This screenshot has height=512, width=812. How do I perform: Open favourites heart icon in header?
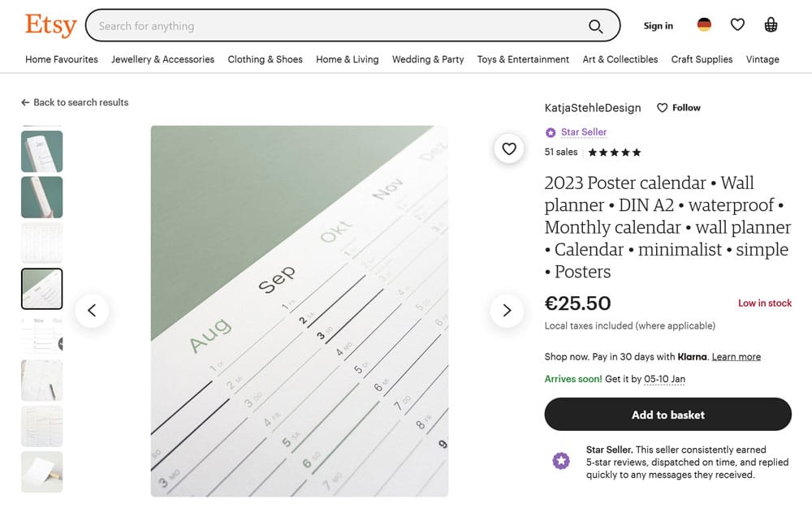tap(737, 25)
